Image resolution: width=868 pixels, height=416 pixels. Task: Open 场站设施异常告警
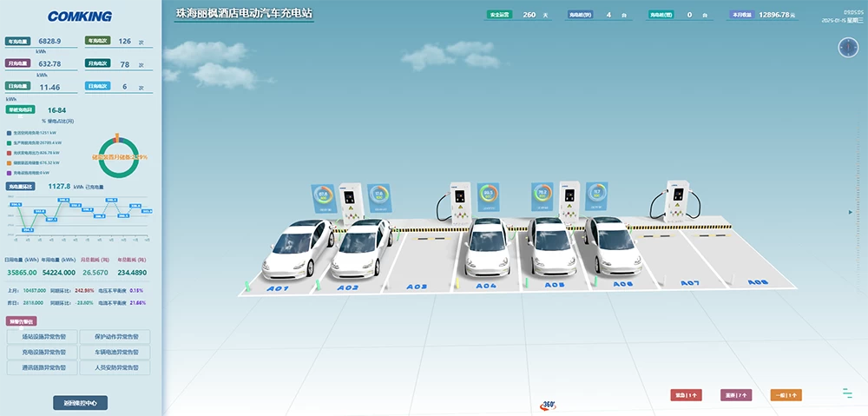point(42,337)
